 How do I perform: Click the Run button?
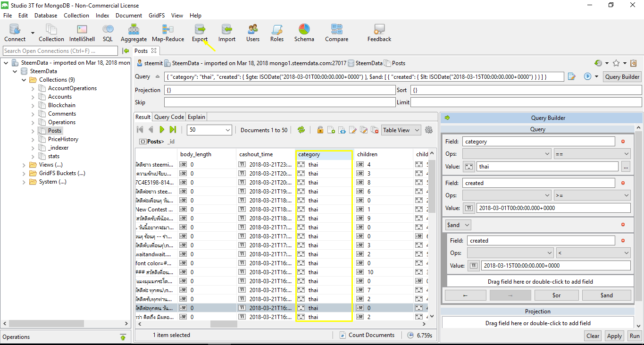point(635,336)
